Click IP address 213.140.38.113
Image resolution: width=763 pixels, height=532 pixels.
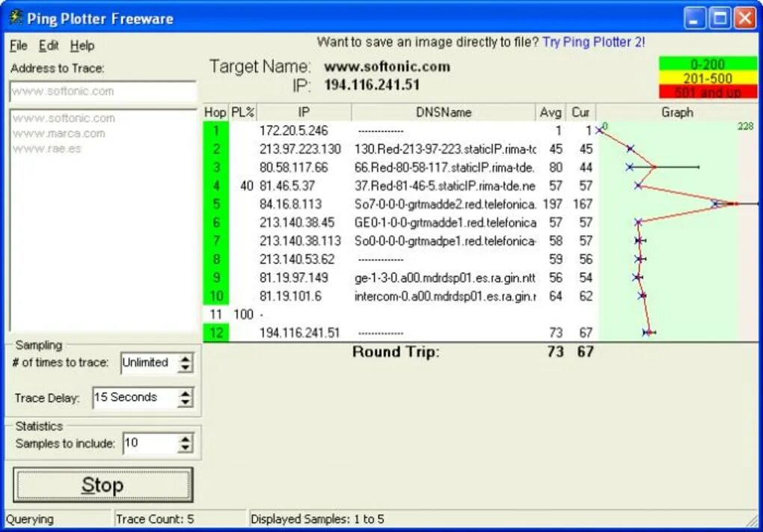(x=300, y=241)
